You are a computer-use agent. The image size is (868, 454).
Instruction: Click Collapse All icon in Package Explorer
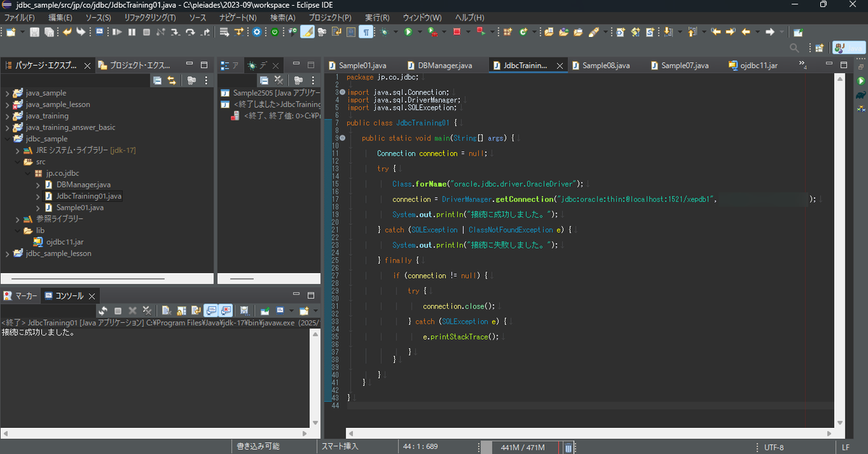click(157, 80)
